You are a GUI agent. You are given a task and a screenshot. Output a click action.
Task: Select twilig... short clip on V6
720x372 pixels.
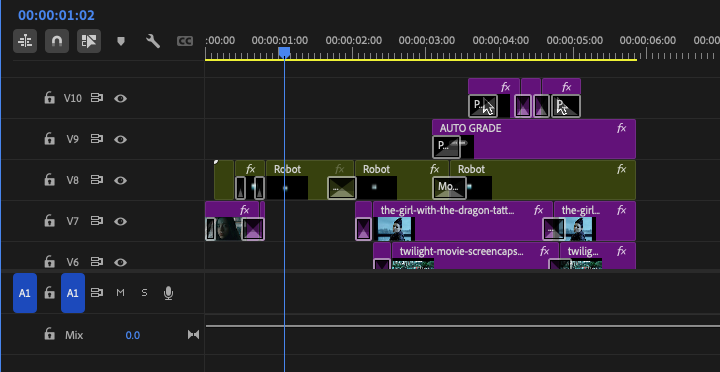coord(598,256)
